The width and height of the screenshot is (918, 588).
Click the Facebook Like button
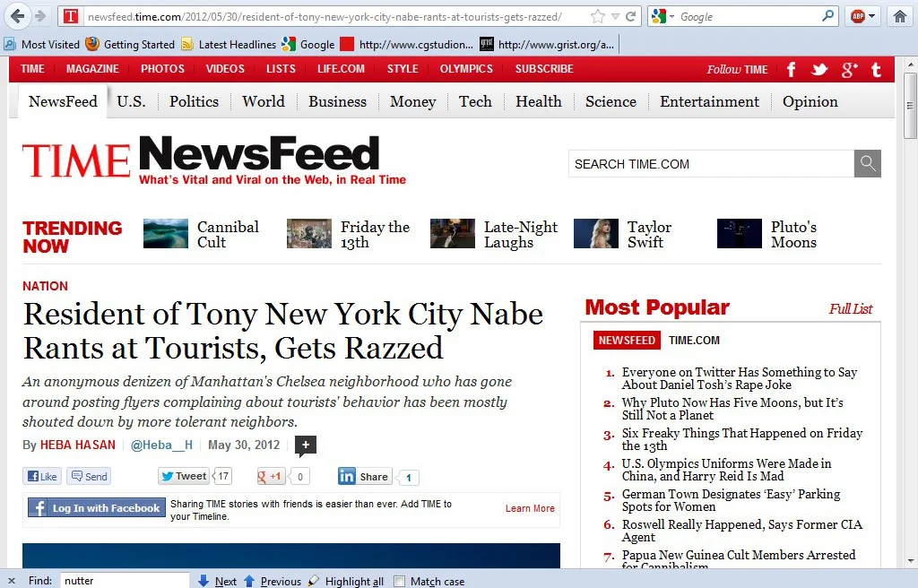pyautogui.click(x=42, y=476)
